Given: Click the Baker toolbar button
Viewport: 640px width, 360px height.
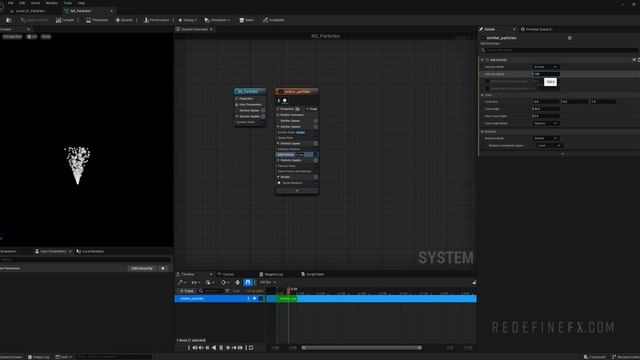Looking at the screenshot, I should (247, 20).
